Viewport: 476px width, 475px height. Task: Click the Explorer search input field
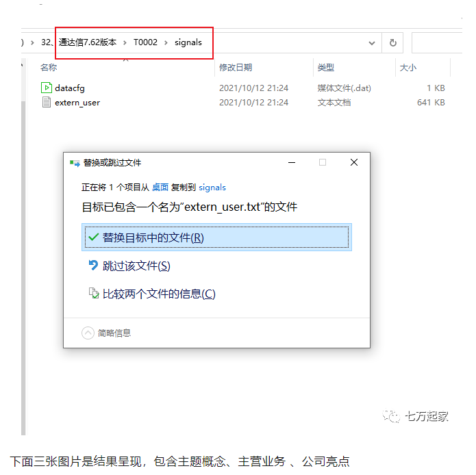coord(437,42)
